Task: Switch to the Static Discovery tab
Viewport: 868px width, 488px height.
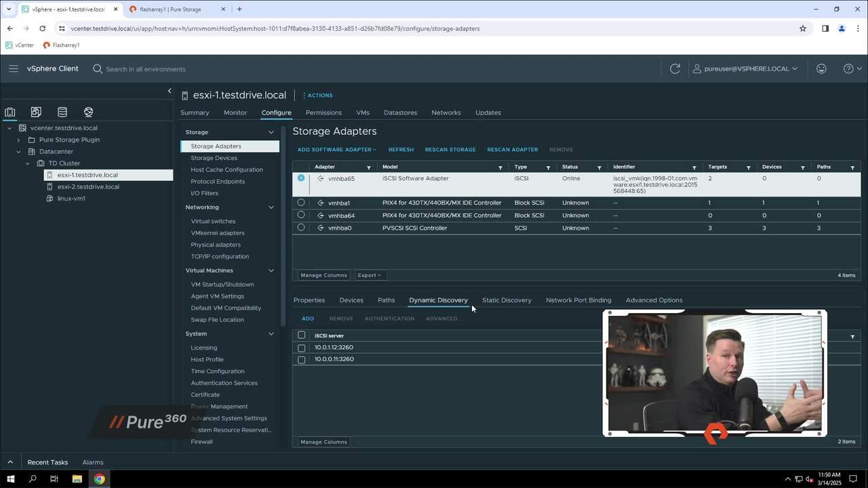Action: [507, 300]
